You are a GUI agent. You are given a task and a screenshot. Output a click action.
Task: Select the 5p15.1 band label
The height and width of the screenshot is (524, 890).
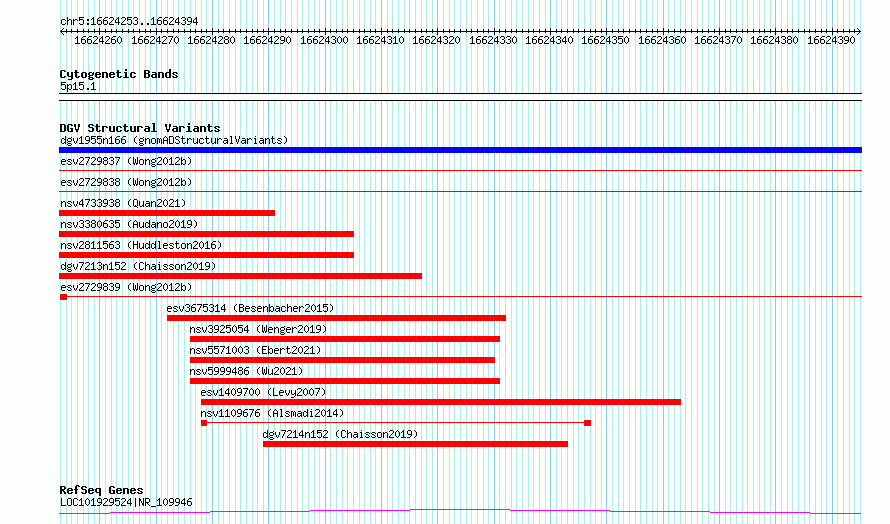pos(78,86)
